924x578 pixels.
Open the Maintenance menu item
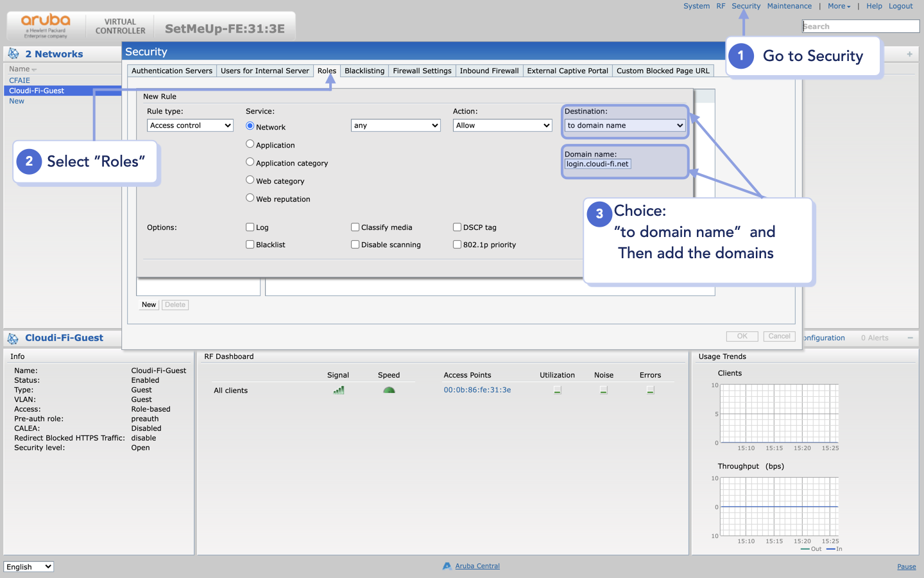coord(789,6)
